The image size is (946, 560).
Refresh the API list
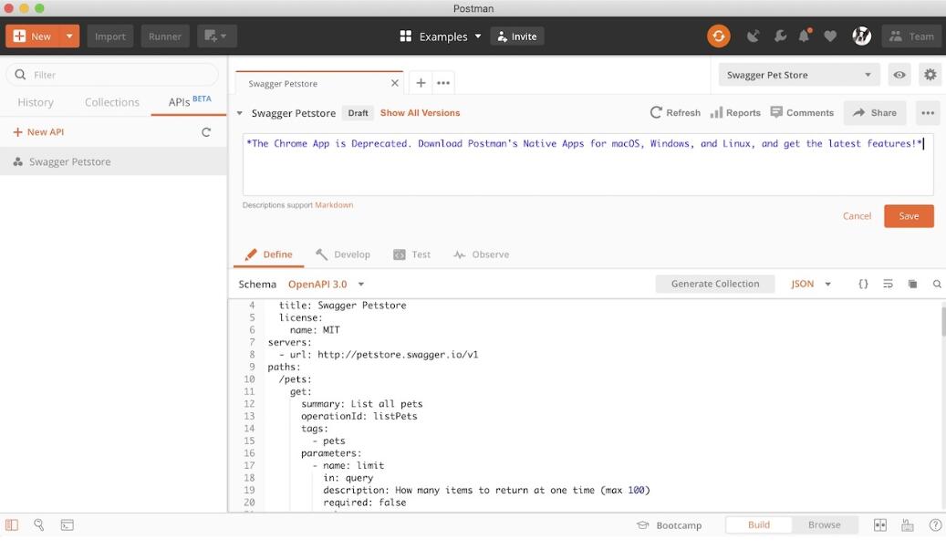coord(206,132)
